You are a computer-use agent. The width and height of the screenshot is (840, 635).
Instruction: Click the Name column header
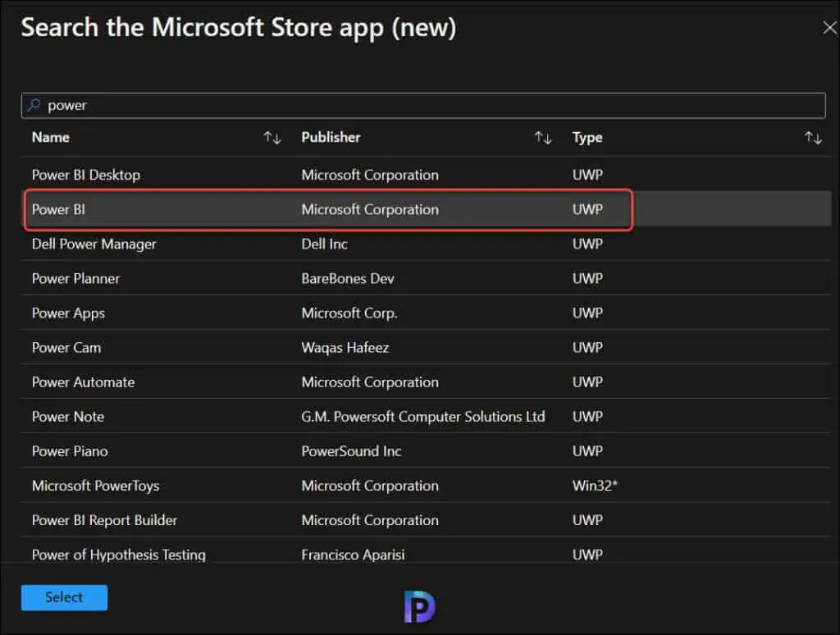pos(50,137)
